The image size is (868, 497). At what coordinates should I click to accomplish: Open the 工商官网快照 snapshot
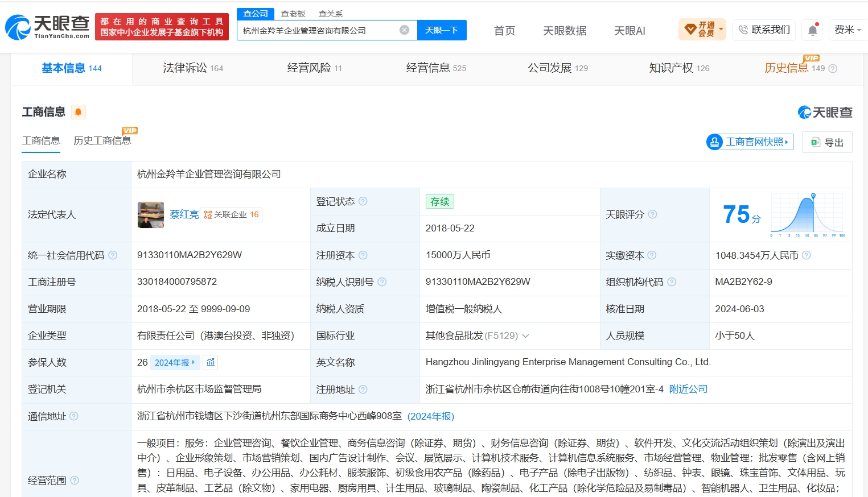pos(750,142)
